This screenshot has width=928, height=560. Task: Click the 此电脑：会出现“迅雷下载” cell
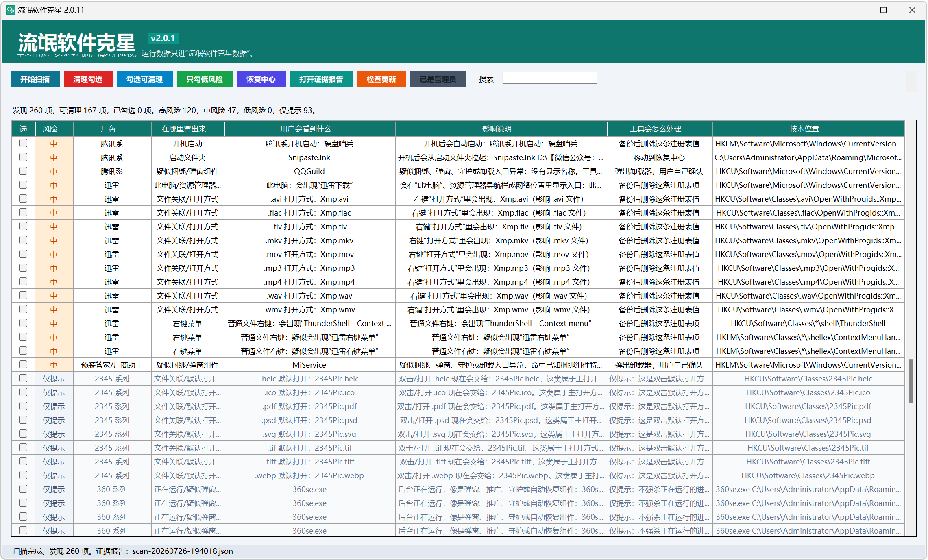click(309, 185)
